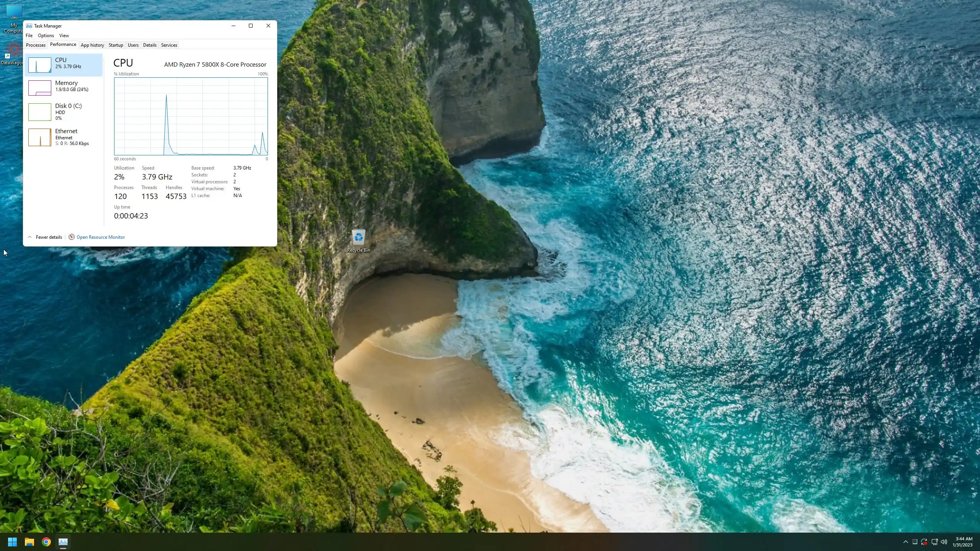Open the File menu
Image resolution: width=980 pixels, height=551 pixels.
[x=29, y=35]
